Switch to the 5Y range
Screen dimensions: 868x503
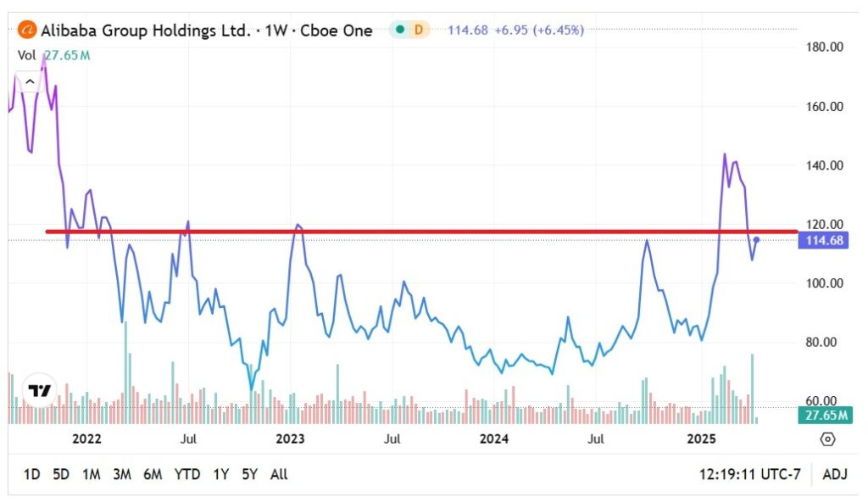pyautogui.click(x=249, y=474)
